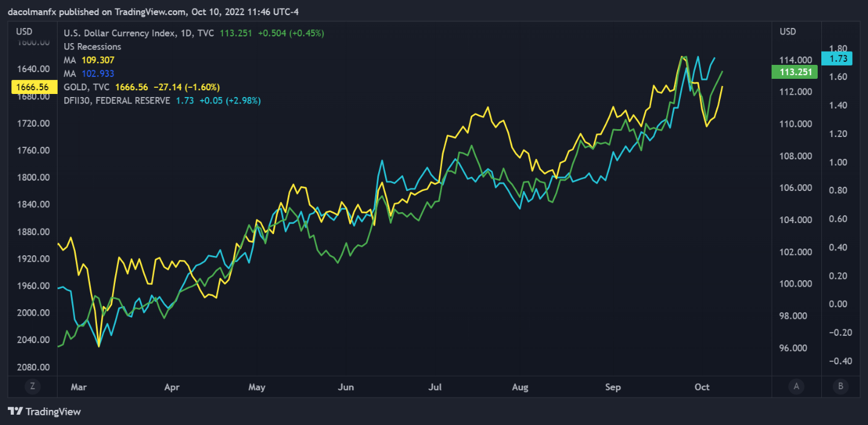The width and height of the screenshot is (868, 425).
Task: Click the Jun label on time axis
Action: pos(346,387)
